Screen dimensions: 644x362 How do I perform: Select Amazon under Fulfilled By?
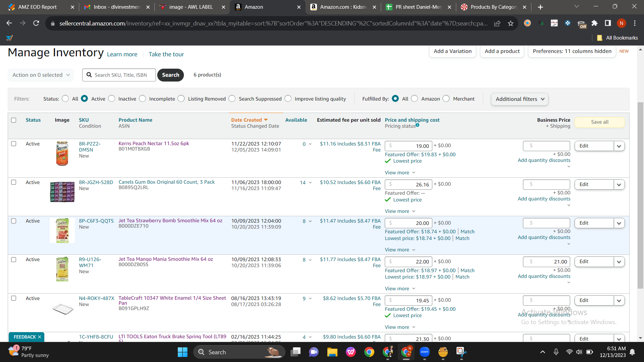pyautogui.click(x=415, y=99)
